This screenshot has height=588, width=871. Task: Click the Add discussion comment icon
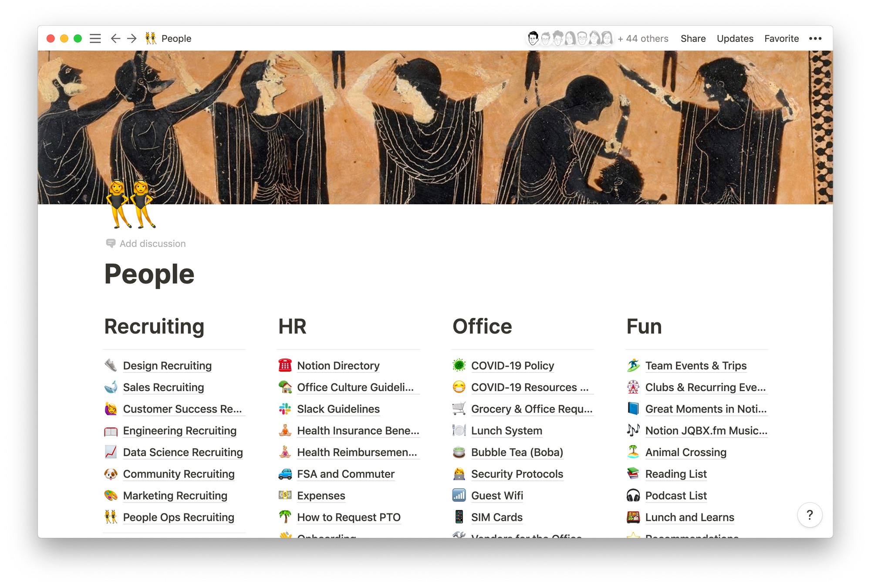[x=111, y=243]
